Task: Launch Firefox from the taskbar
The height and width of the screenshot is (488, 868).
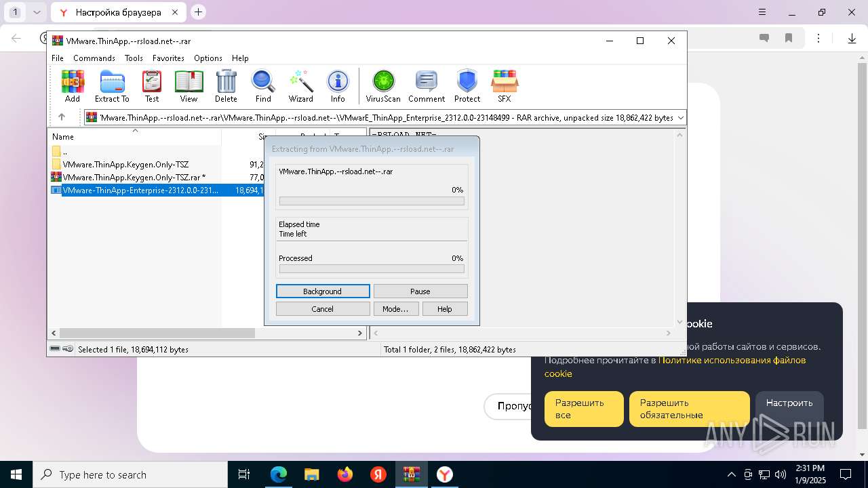Action: 345,474
